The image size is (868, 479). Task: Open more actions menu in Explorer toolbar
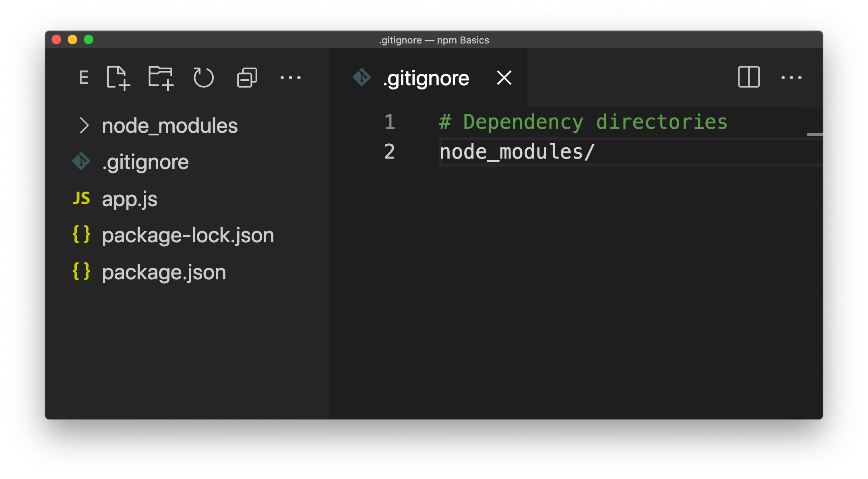pyautogui.click(x=291, y=78)
